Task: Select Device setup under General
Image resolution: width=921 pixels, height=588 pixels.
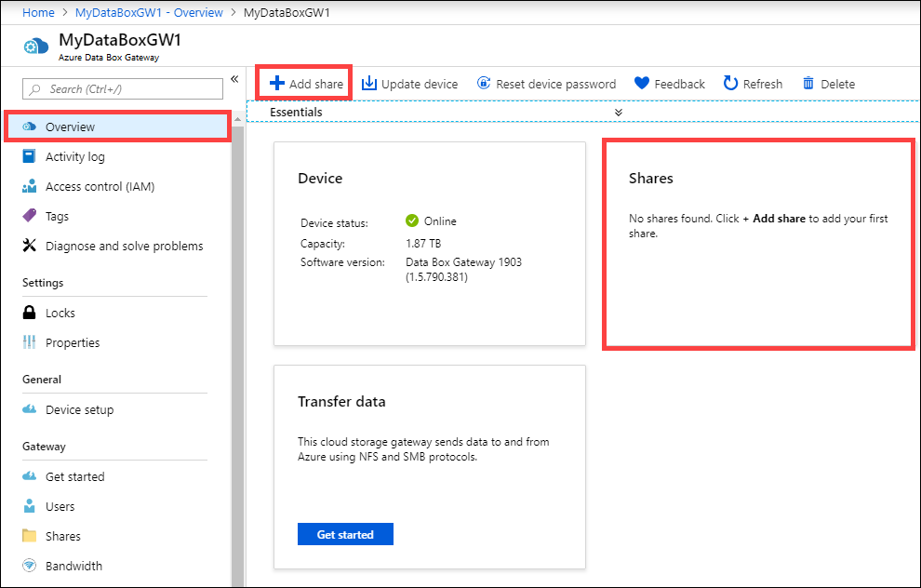Action: [x=79, y=410]
